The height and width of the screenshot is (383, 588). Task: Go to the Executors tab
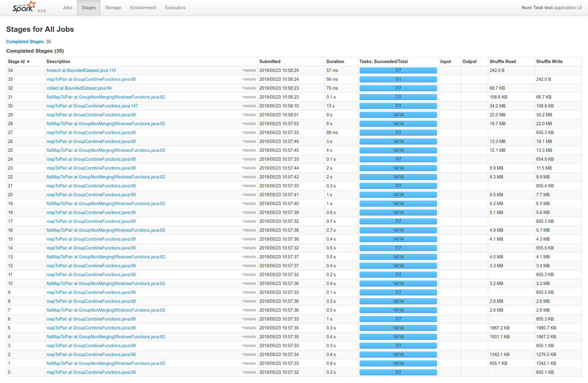coord(175,8)
